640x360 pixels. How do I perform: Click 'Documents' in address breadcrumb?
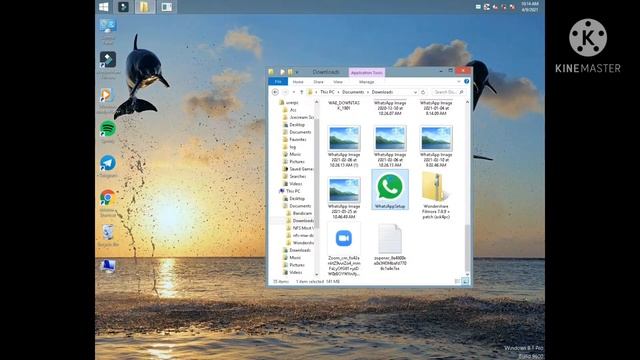[x=353, y=92]
